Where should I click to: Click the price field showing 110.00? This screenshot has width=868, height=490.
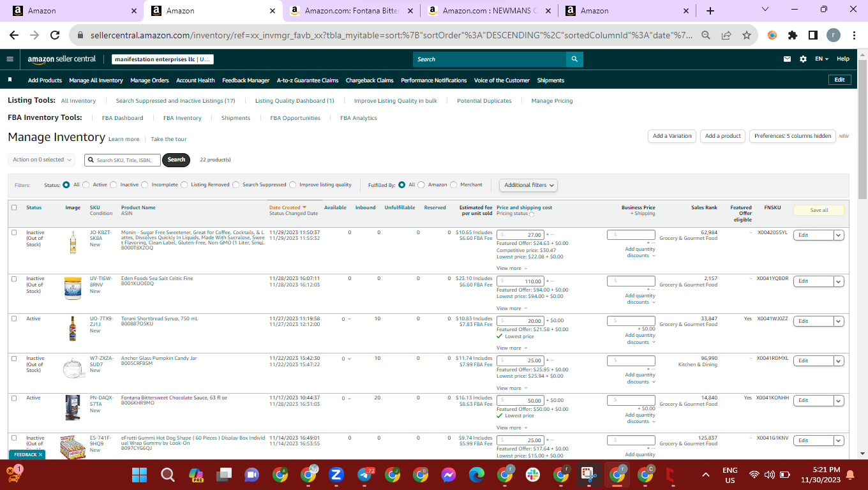[521, 281]
